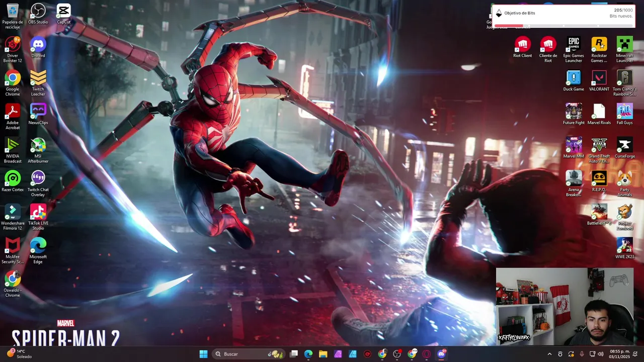Click the webcam overlay thumbnail
This screenshot has height=362, width=644.
565,306
